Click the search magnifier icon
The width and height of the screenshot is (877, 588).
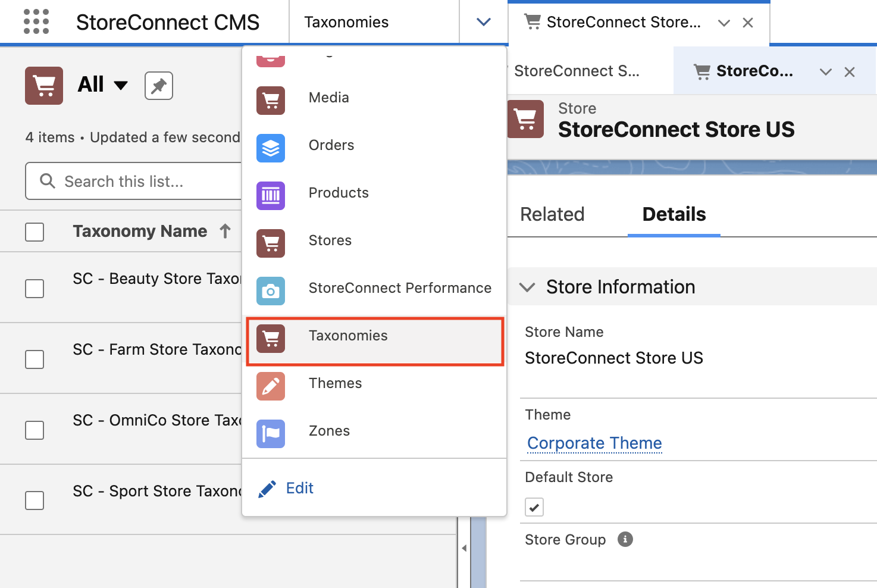coord(48,181)
